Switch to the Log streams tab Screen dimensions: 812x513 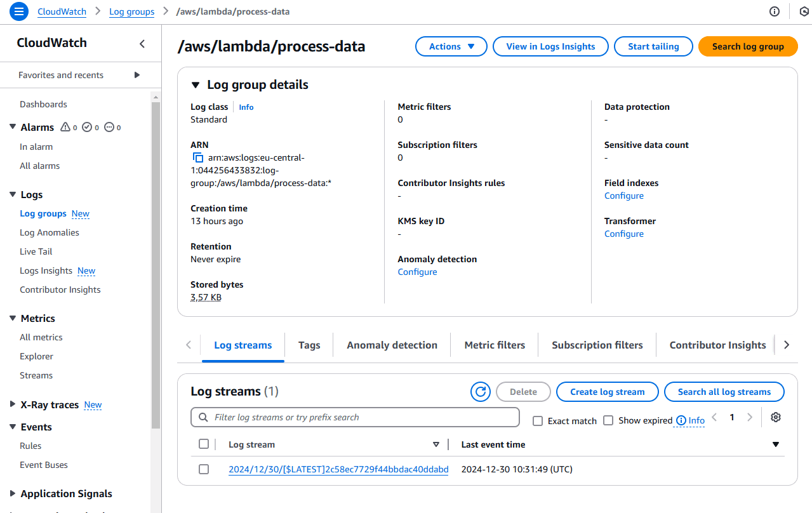tap(243, 345)
